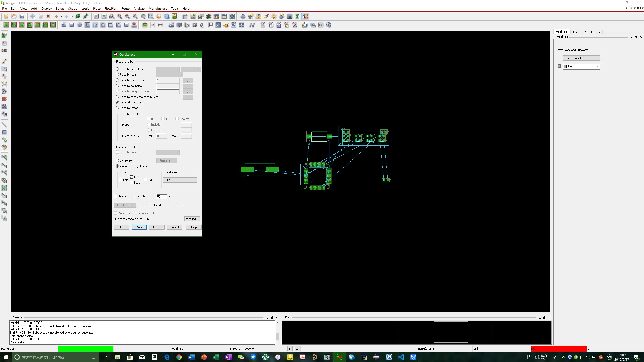Click the Save file toolbar icon
The height and width of the screenshot is (362, 644).
pyautogui.click(x=22, y=16)
